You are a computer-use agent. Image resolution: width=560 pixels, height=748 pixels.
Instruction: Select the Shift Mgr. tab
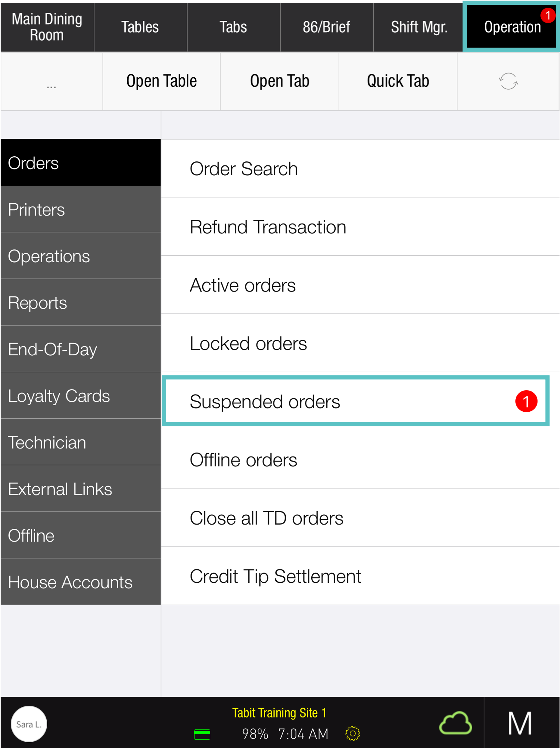419,27
